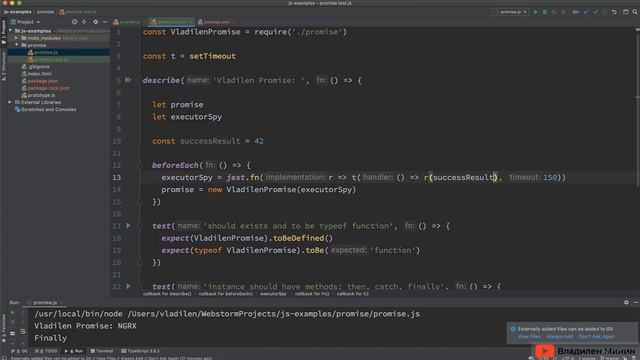
Task: Select promise.js in the project tree
Action: (x=45, y=52)
